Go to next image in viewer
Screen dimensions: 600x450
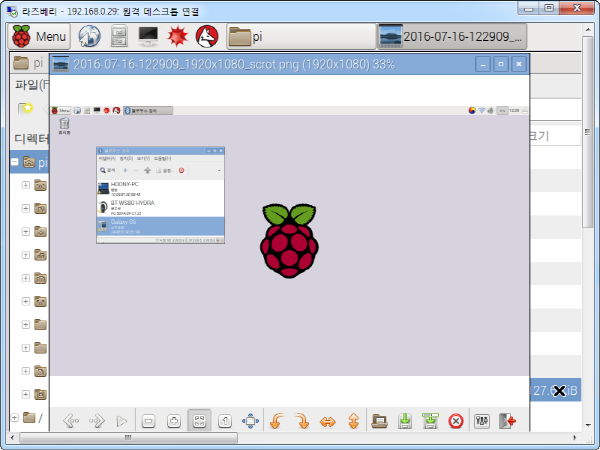tap(96, 421)
